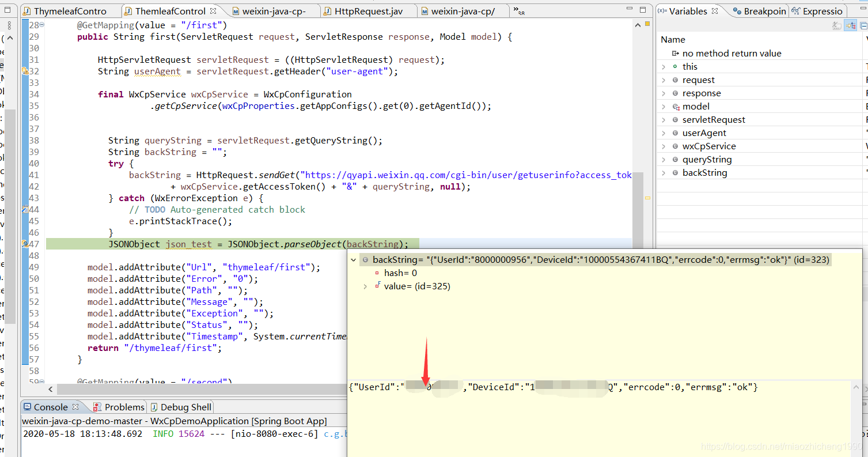The image size is (868, 457).
Task: Show the hidden editors overflow list
Action: 518,11
